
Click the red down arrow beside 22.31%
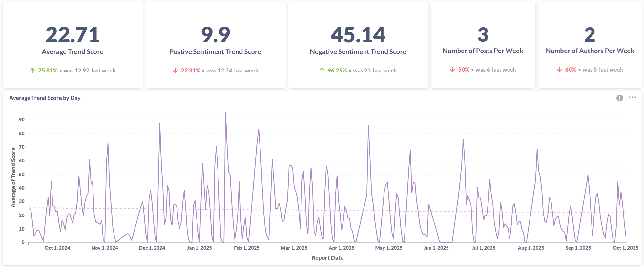click(175, 71)
